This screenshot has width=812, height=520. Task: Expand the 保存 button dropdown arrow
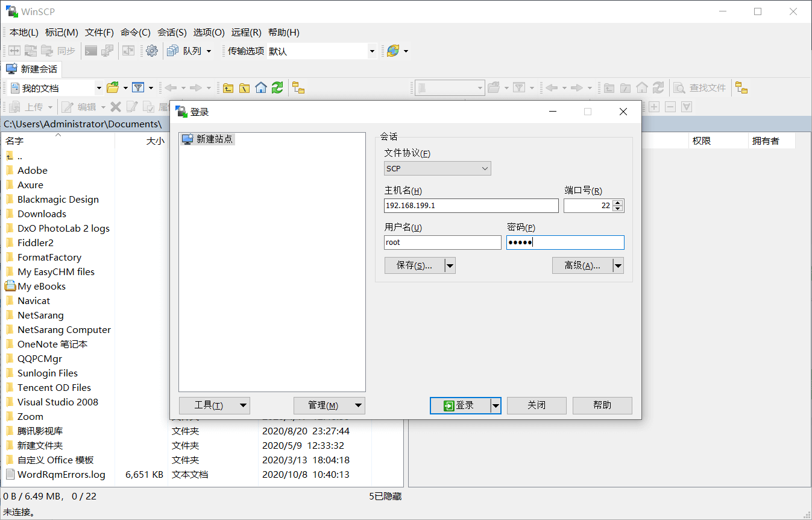point(450,265)
